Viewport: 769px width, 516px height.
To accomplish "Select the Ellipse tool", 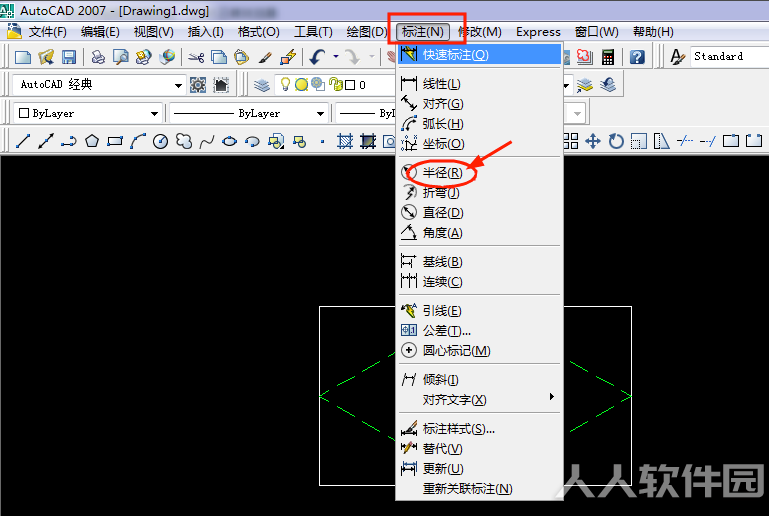I will point(230,141).
